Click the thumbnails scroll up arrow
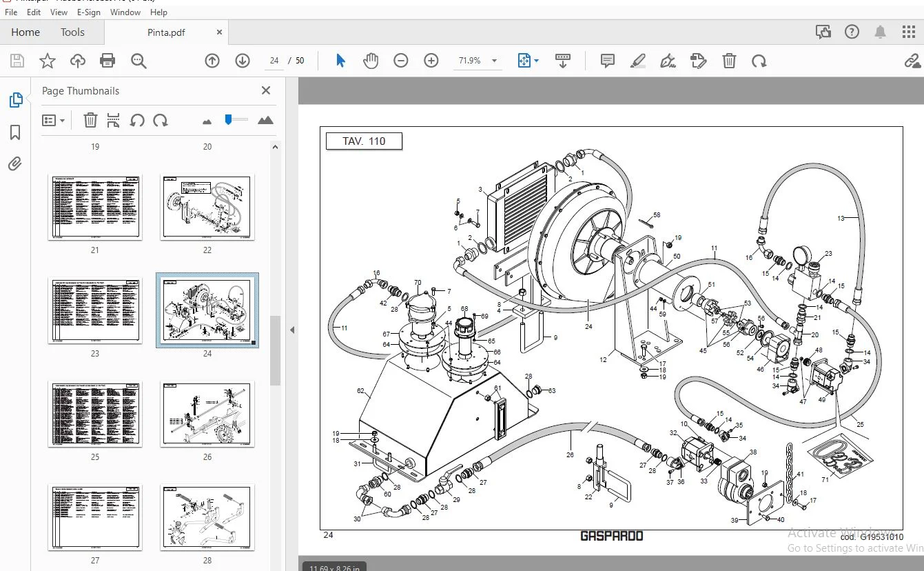 coord(275,147)
